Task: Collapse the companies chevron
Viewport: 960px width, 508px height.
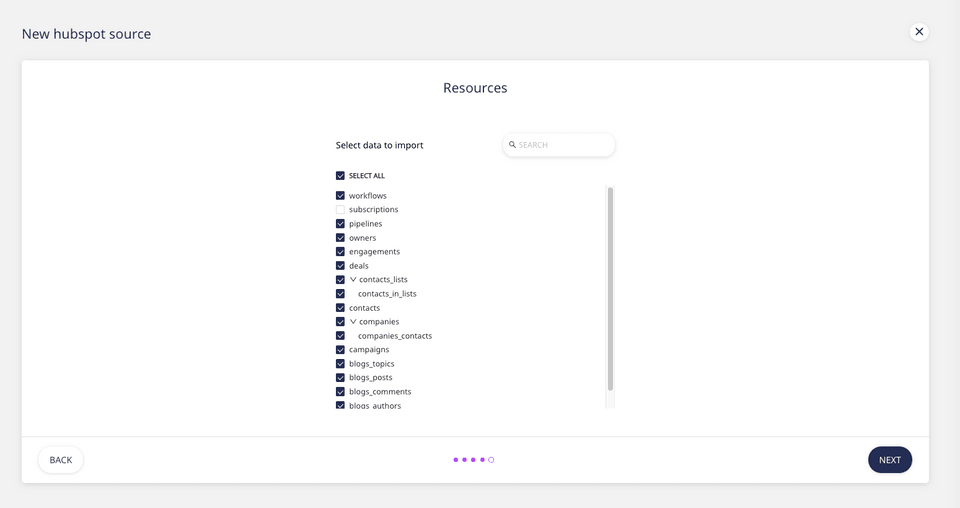Action: tap(353, 321)
